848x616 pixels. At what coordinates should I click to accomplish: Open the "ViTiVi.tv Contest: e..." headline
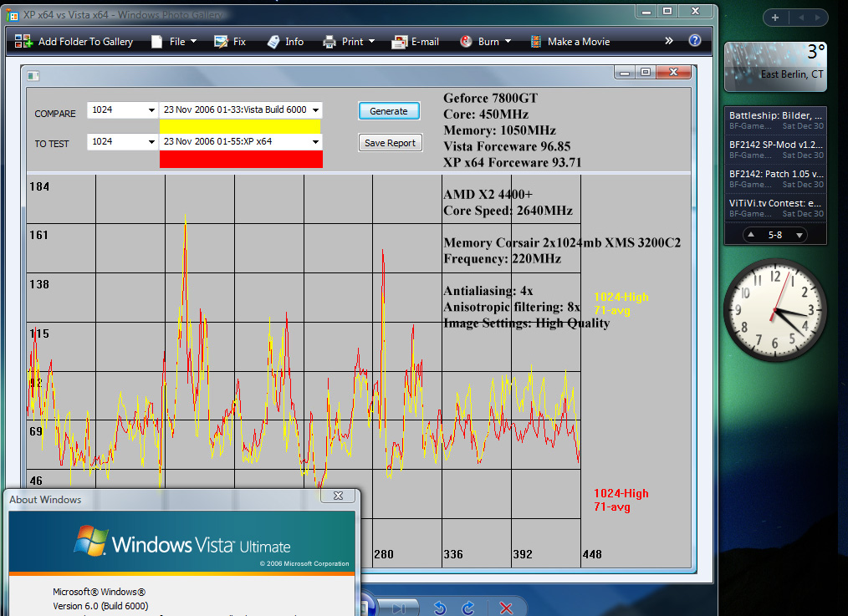coord(775,207)
